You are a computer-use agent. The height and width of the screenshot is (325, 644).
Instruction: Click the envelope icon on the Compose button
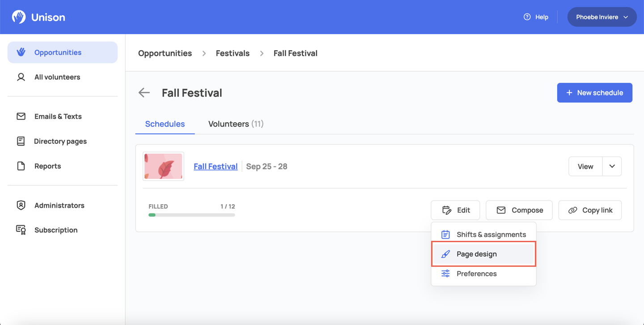pyautogui.click(x=501, y=210)
